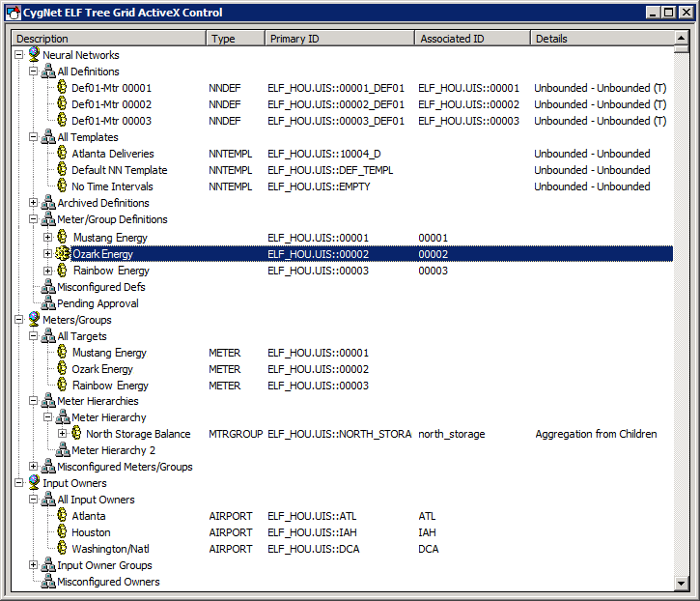700x601 pixels.
Task: Click the Meter/Group Definitions network icon
Action: pos(48,219)
